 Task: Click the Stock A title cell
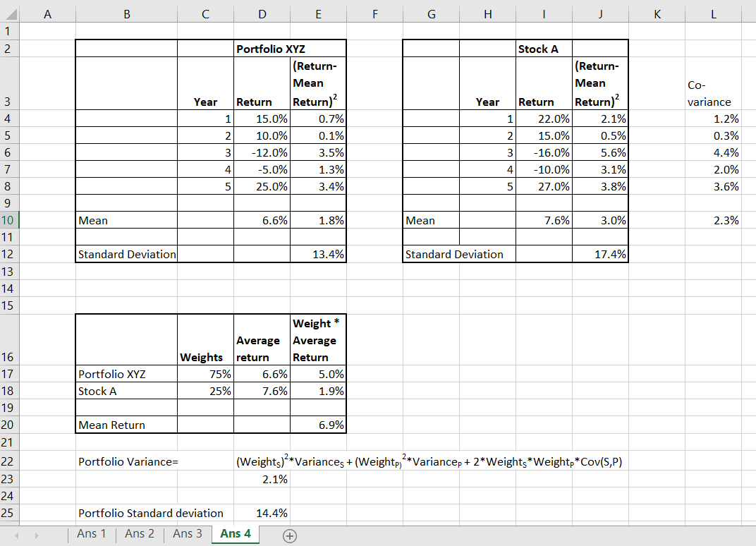coord(544,49)
